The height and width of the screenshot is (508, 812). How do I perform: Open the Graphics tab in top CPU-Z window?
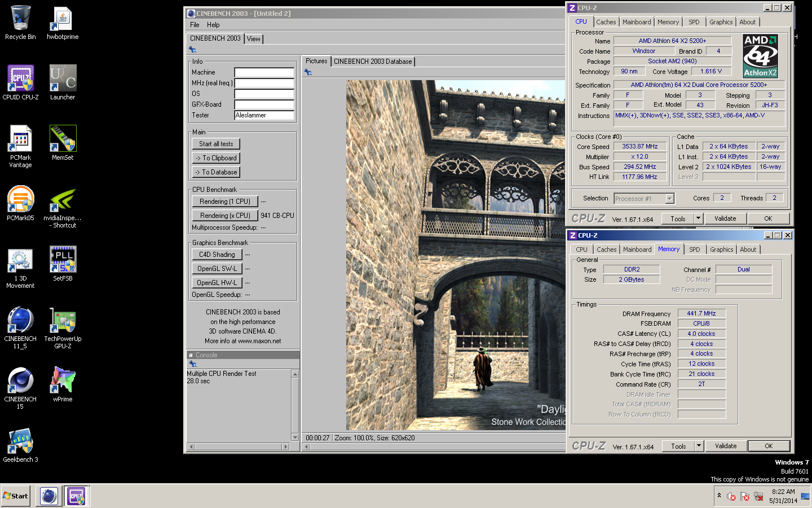[721, 22]
